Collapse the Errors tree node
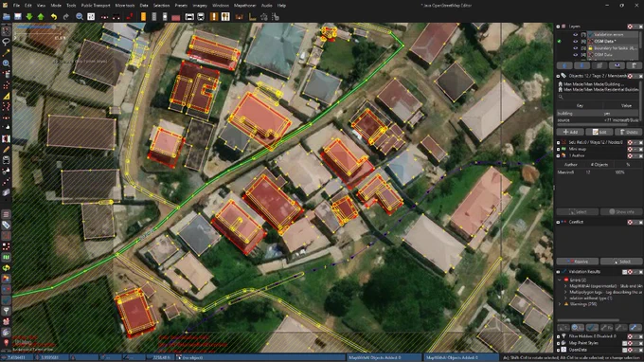The height and width of the screenshot is (362, 644). [560, 280]
